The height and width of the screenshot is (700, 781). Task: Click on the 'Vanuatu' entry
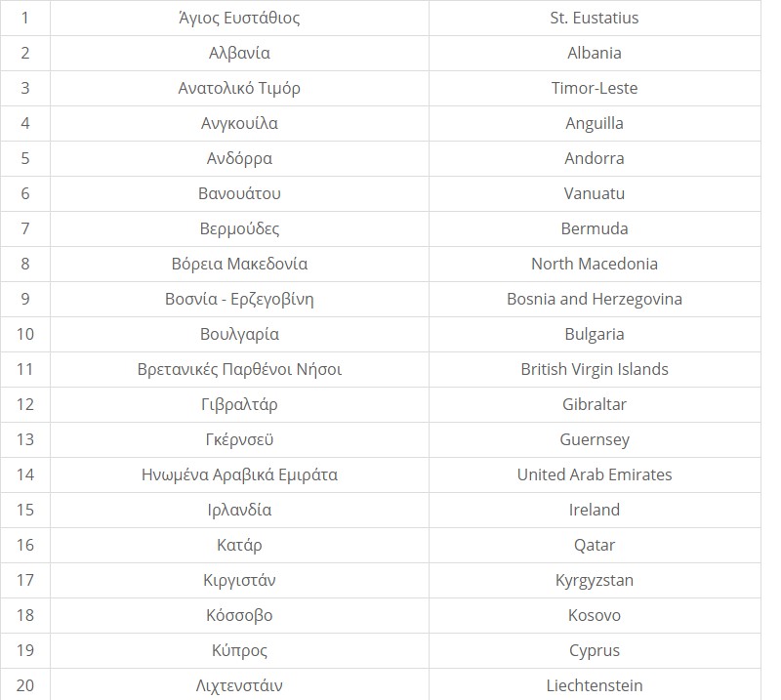[594, 193]
